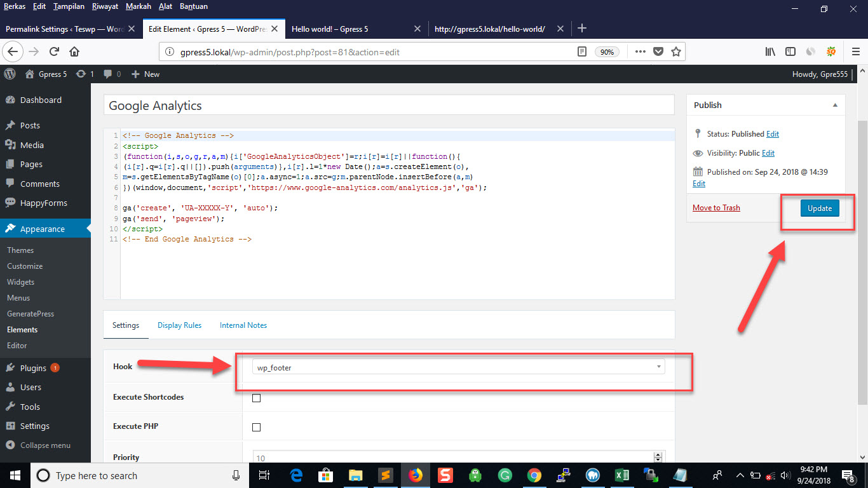Click the blue Update button
This screenshot has width=868, height=488.
click(819, 208)
